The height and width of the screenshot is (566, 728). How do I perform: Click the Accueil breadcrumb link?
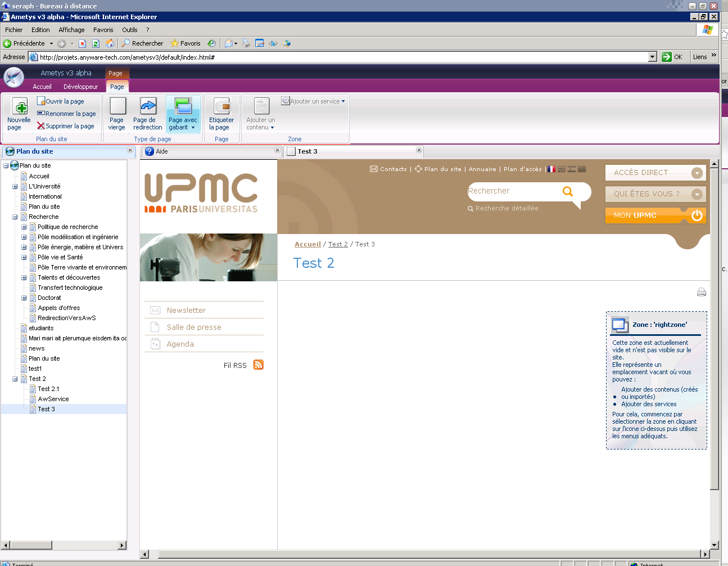(308, 244)
